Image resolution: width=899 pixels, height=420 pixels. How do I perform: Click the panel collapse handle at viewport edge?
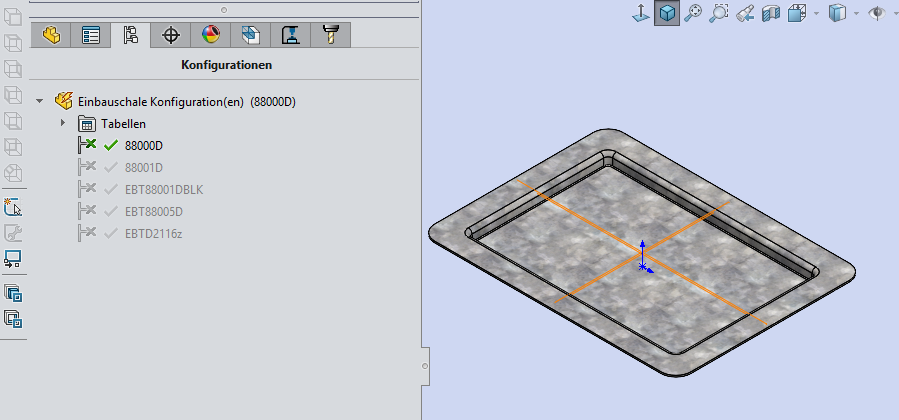click(425, 366)
